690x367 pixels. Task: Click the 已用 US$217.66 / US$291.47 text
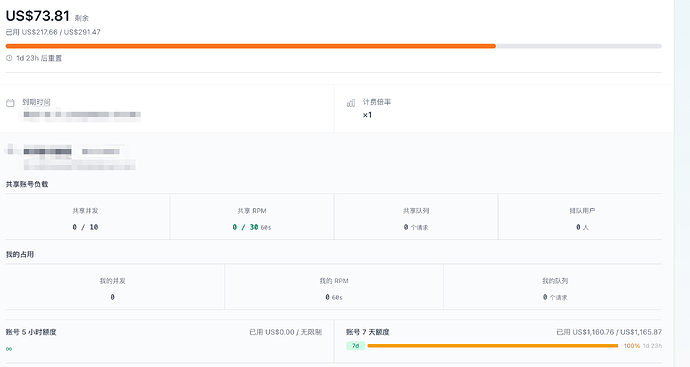click(x=53, y=32)
